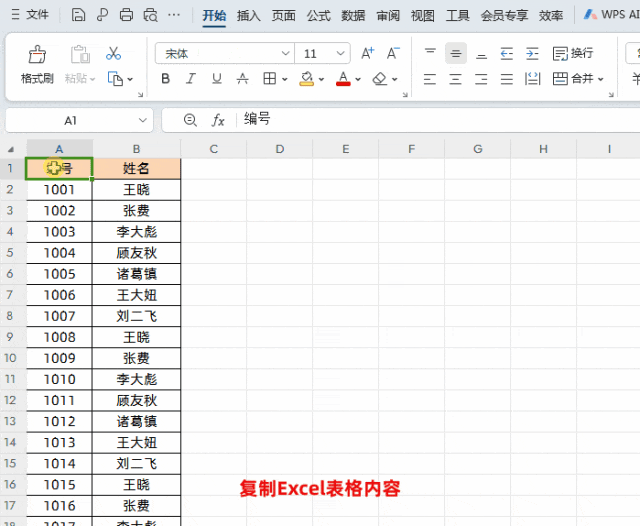640x526 pixels.
Task: Open the 公式 tab
Action: [318, 16]
